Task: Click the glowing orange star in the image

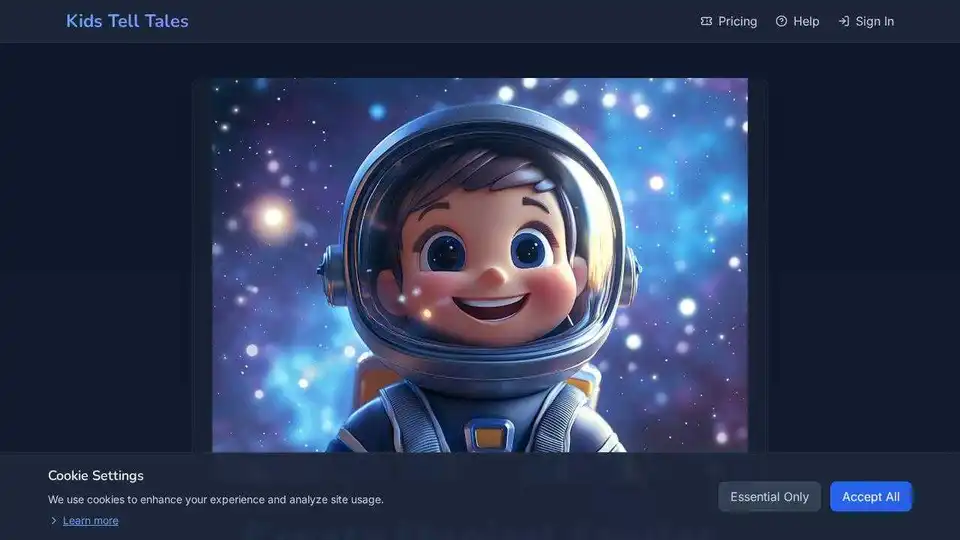Action: point(272,216)
